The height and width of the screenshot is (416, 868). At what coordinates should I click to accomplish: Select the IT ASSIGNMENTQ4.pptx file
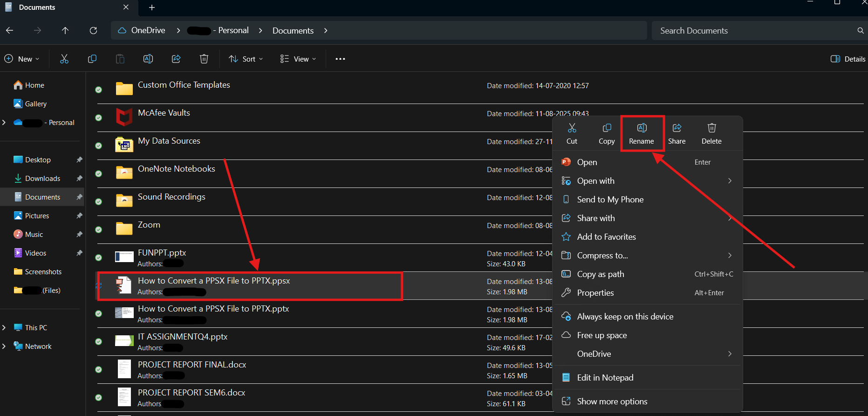183,337
